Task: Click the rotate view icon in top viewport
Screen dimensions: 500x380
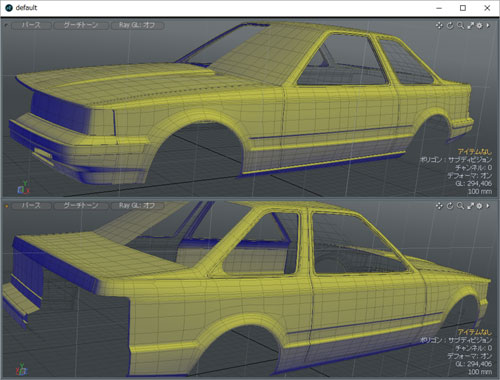Action: [450, 25]
